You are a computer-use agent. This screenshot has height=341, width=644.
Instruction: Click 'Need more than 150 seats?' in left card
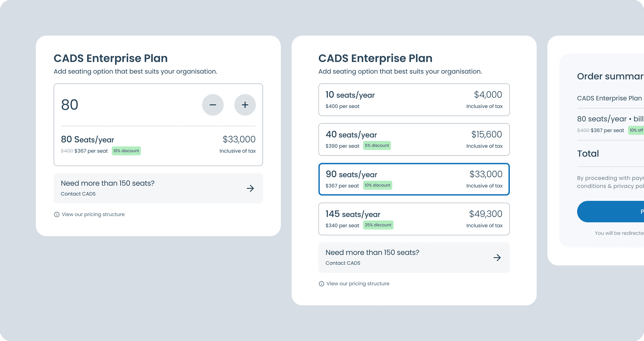click(108, 183)
